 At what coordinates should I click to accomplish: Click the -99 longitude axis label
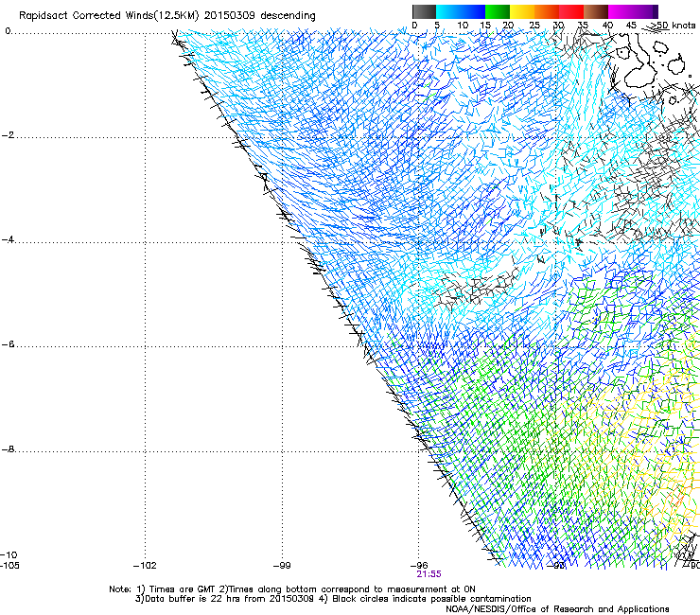[x=282, y=566]
